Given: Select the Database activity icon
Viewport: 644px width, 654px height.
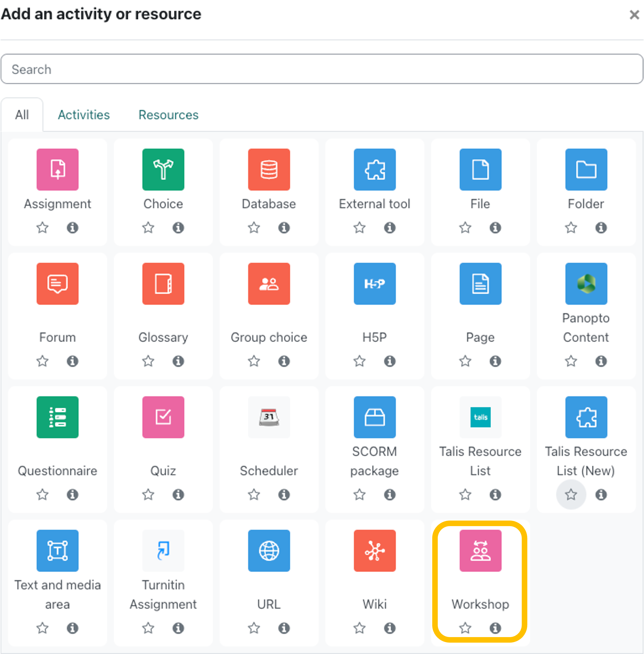Looking at the screenshot, I should pos(269,169).
